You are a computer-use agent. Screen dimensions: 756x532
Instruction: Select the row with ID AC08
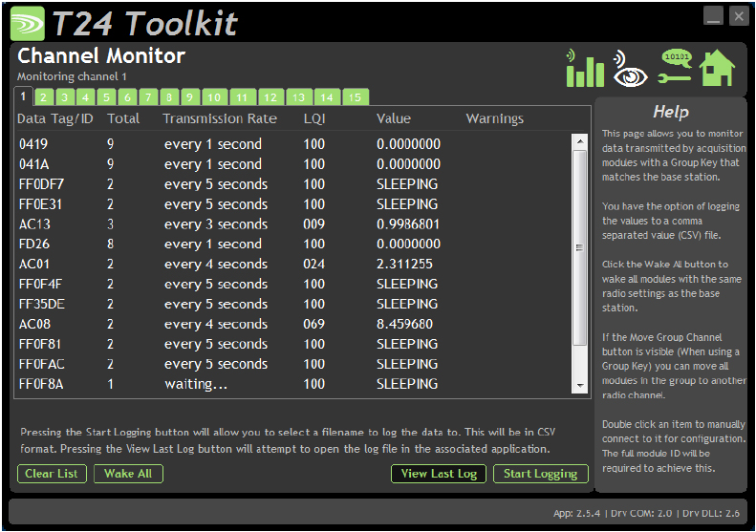(x=293, y=324)
